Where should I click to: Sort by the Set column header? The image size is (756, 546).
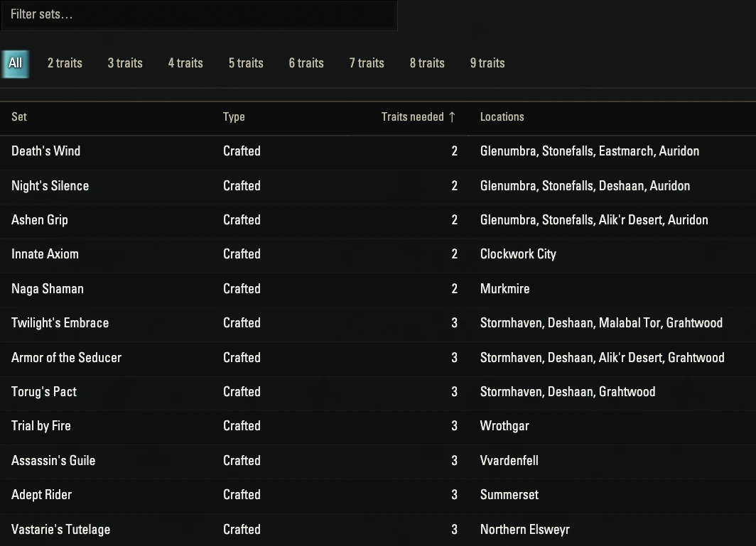[x=19, y=116]
